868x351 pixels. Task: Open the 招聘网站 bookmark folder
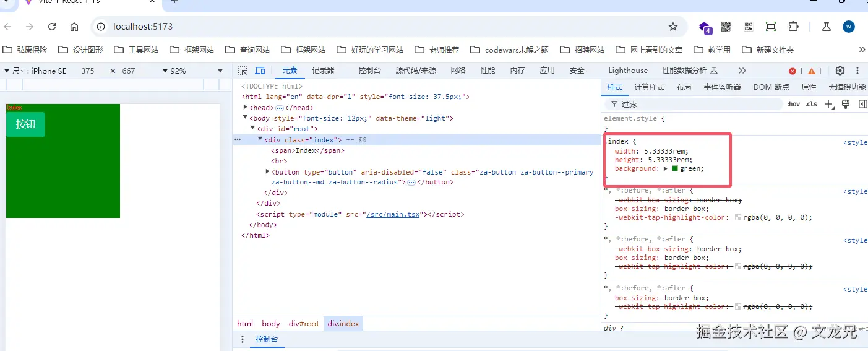click(582, 50)
